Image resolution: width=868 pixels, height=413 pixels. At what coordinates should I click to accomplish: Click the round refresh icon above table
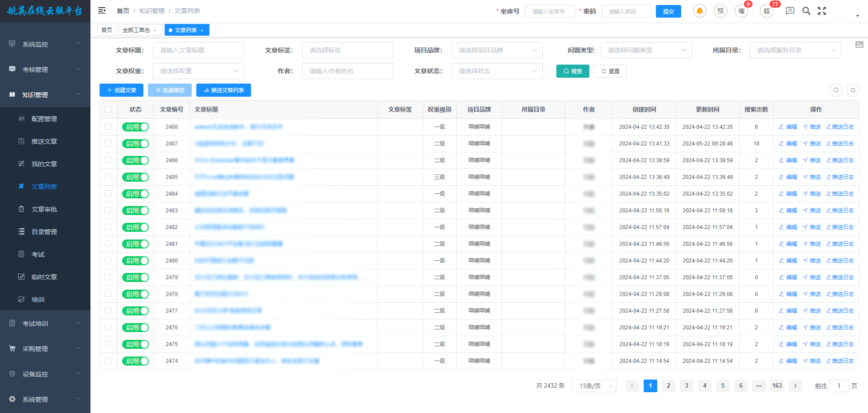point(853,90)
